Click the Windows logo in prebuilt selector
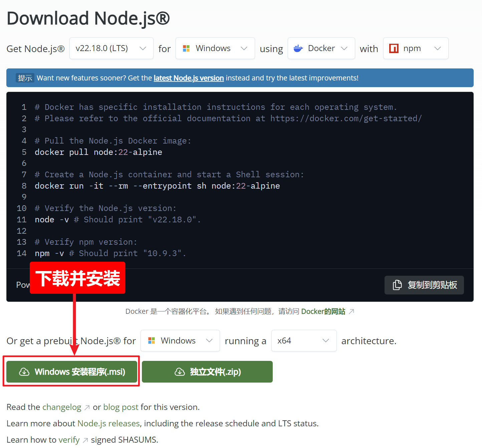Image resolution: width=482 pixels, height=448 pixels. [152, 341]
